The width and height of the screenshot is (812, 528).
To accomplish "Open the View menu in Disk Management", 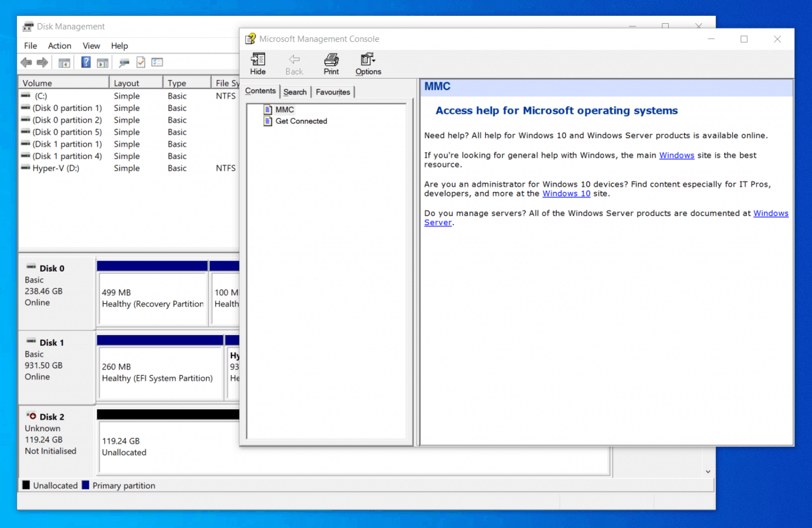I will coord(91,46).
